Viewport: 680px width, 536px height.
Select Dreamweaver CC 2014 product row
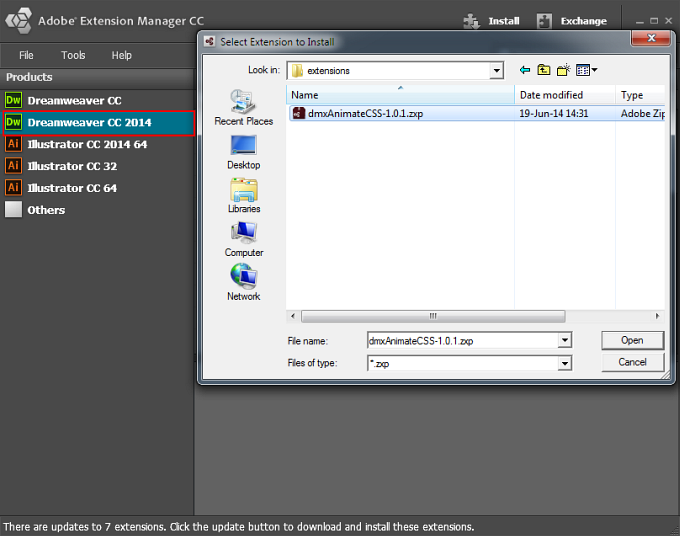99,123
